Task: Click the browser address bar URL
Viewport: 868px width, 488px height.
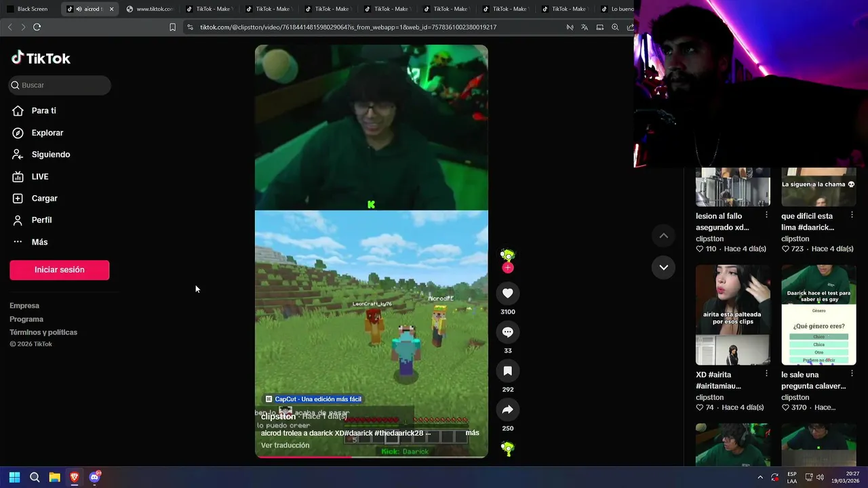Action: pos(348,27)
